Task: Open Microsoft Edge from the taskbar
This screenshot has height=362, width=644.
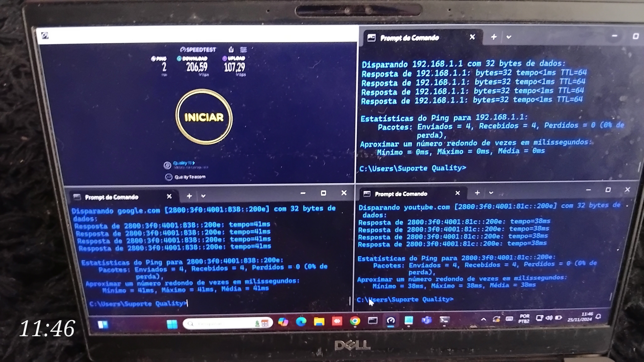Action: (x=301, y=322)
